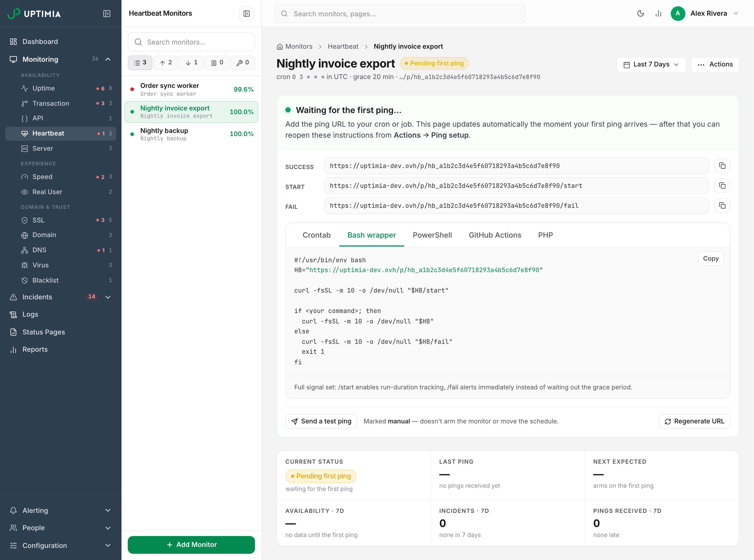Click Regenerate URL button
This screenshot has height=560, width=754.
tap(694, 421)
